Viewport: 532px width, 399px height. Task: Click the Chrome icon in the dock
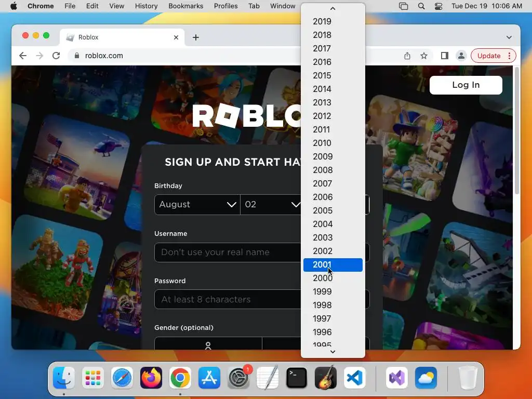click(x=180, y=378)
